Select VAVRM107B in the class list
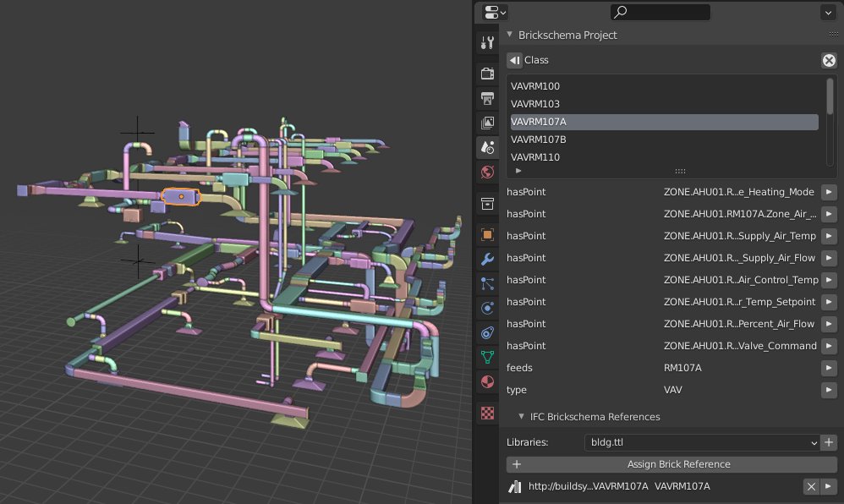 tap(664, 140)
